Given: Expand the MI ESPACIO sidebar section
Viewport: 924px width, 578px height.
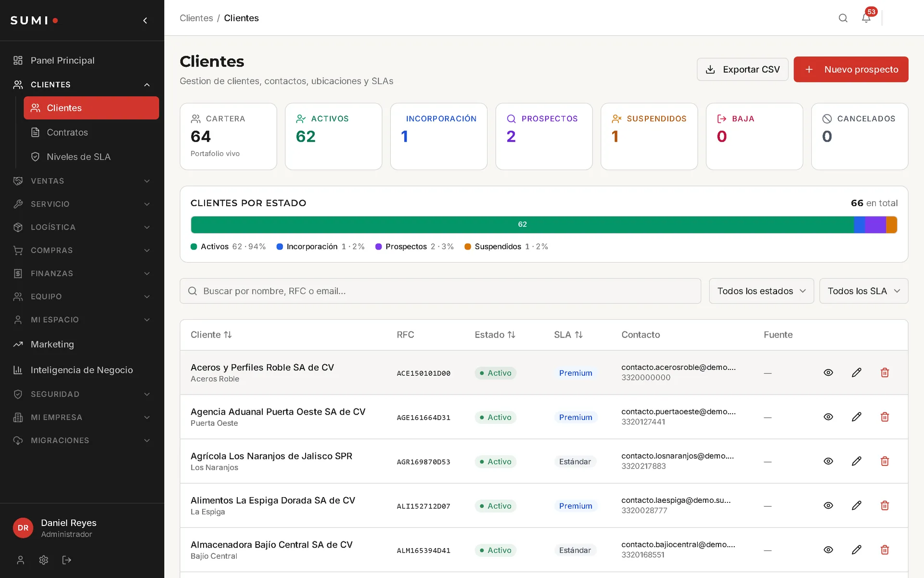Looking at the screenshot, I should tap(82, 320).
